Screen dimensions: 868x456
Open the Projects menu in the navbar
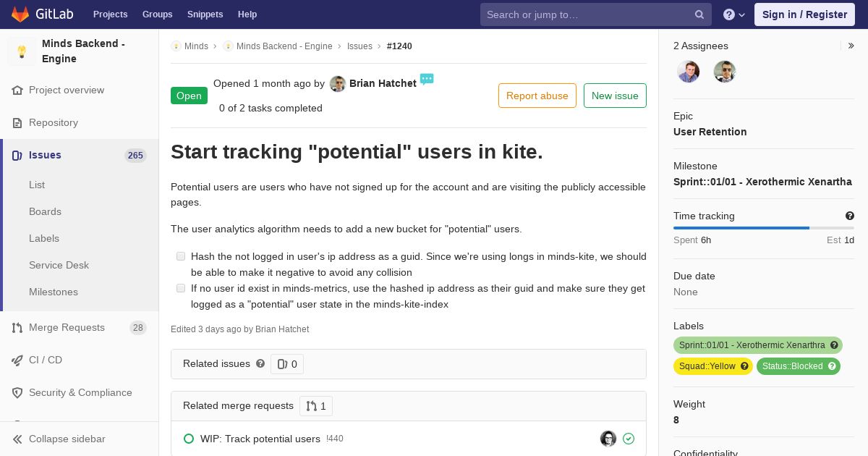(x=110, y=14)
